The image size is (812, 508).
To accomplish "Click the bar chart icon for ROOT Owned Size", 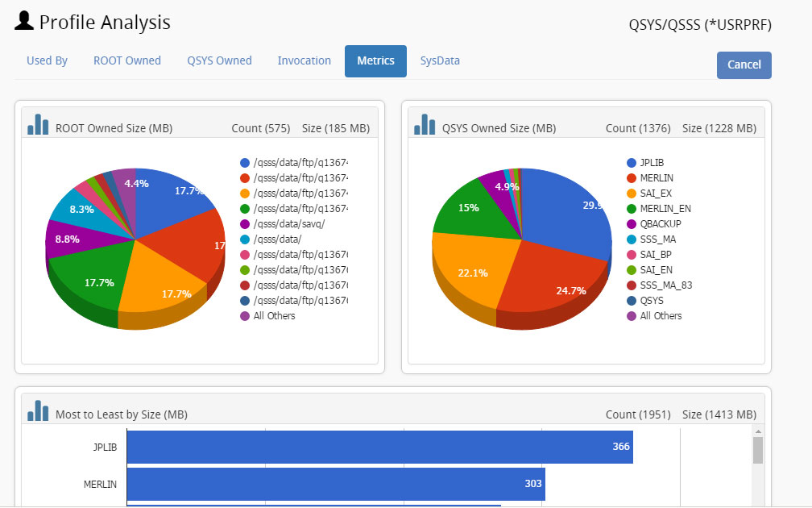I will coord(38,124).
